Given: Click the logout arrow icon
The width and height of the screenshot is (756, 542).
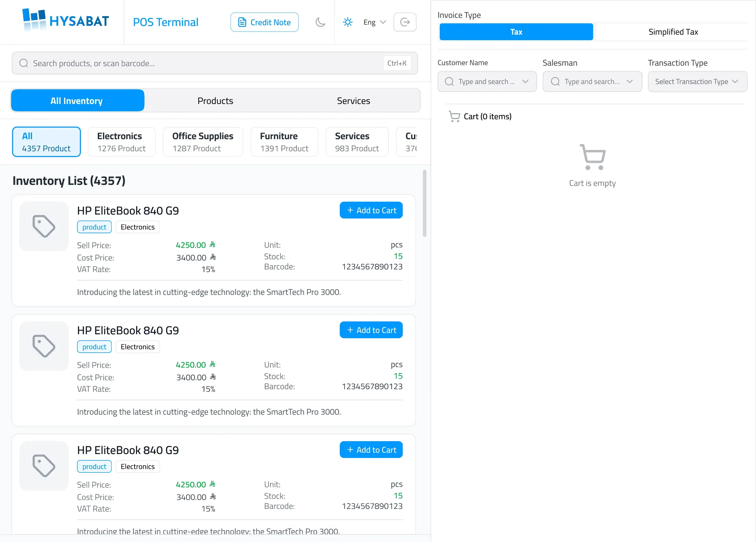Looking at the screenshot, I should click(405, 22).
